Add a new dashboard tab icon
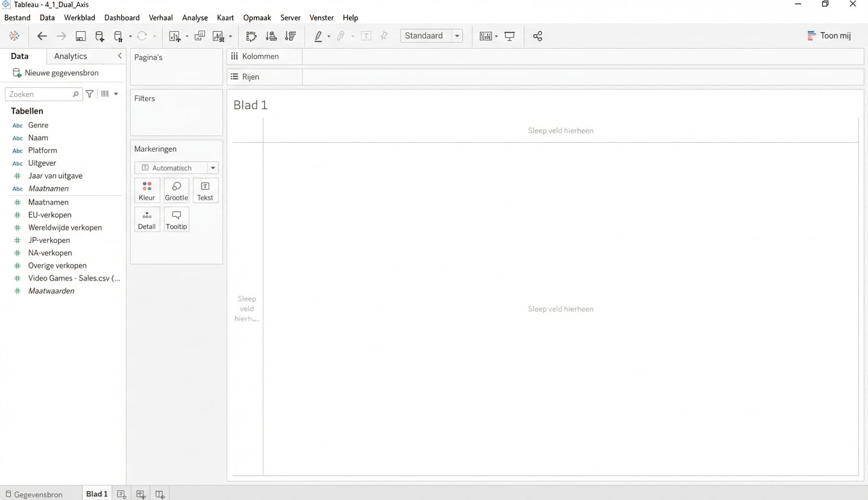The image size is (868, 500). tap(140, 494)
